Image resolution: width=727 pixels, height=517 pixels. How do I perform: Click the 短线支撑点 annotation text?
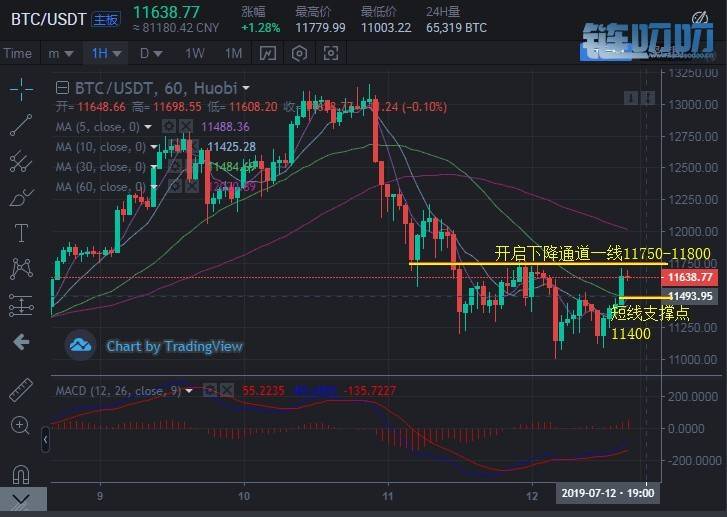click(650, 313)
